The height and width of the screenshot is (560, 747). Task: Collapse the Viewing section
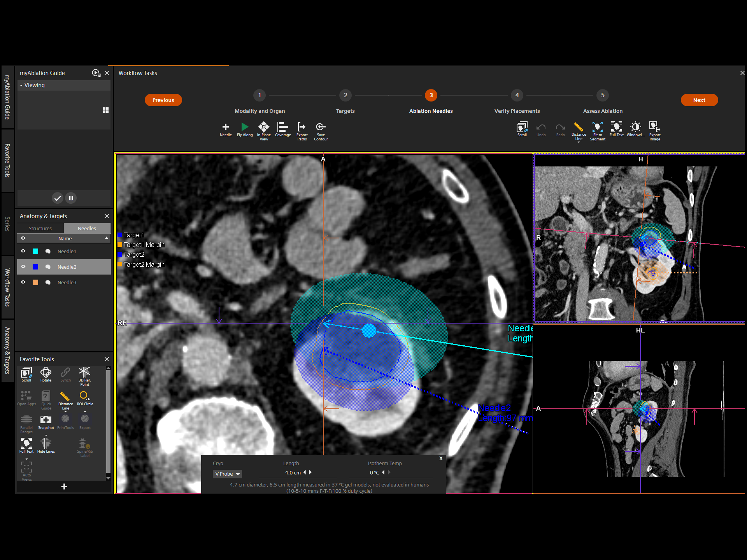pos(21,85)
